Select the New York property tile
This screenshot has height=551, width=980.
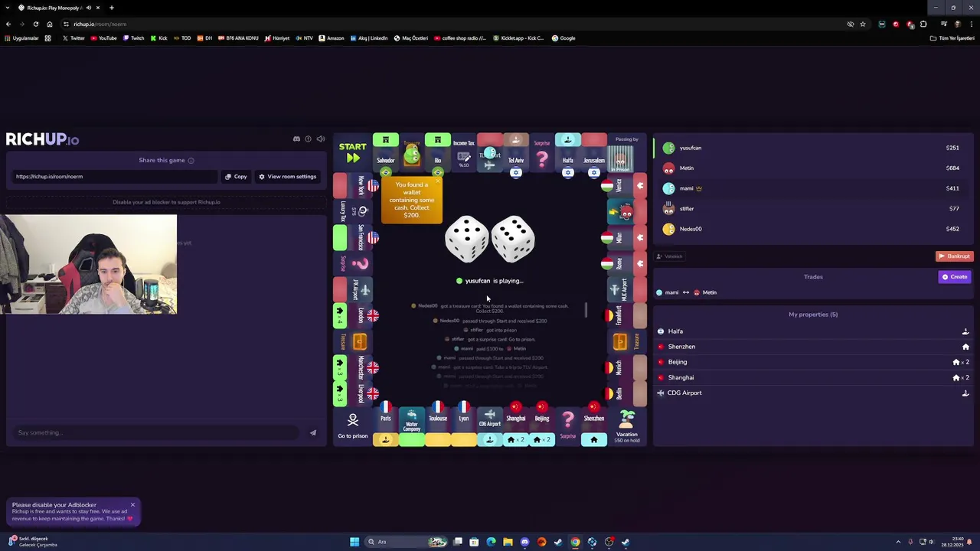[x=353, y=186]
